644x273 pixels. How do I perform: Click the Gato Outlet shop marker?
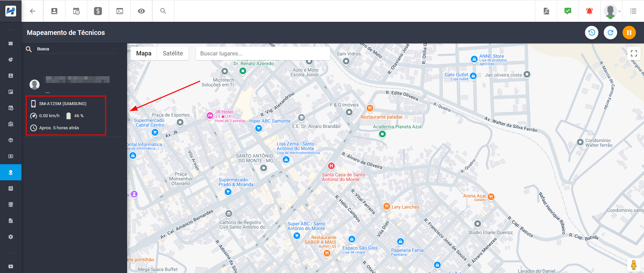pyautogui.click(x=473, y=76)
